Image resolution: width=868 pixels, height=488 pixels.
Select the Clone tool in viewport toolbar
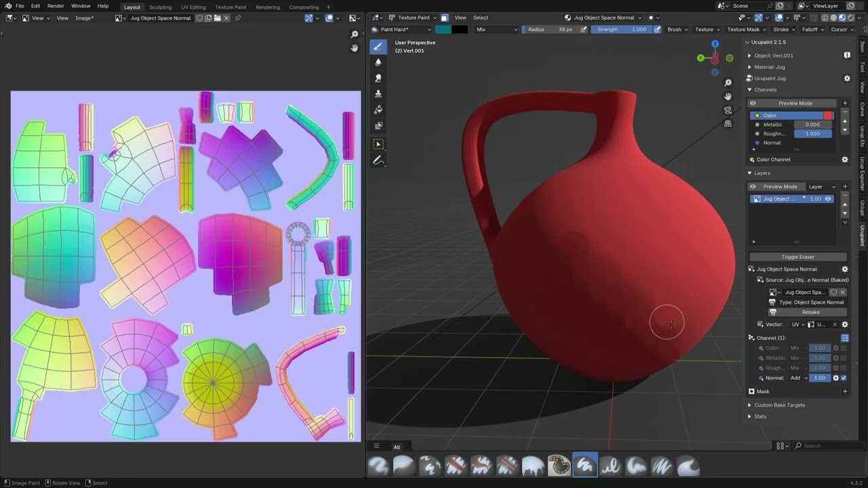point(378,94)
